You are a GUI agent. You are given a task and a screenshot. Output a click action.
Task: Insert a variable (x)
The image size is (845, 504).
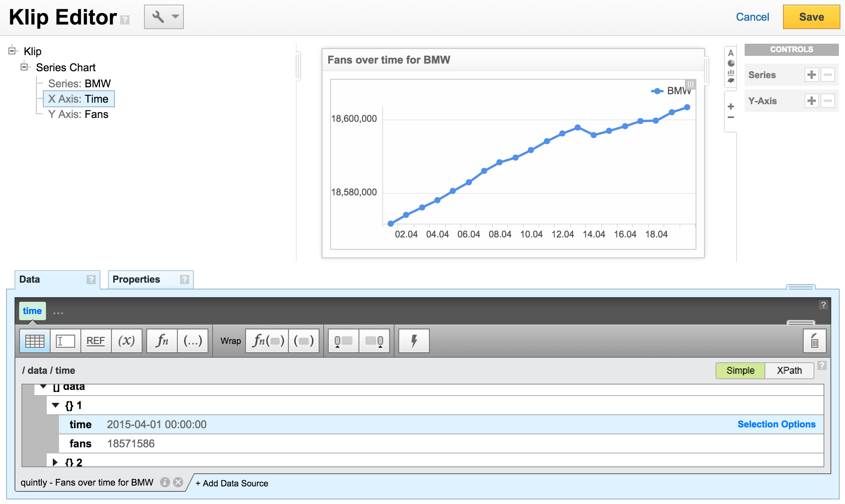tap(126, 341)
